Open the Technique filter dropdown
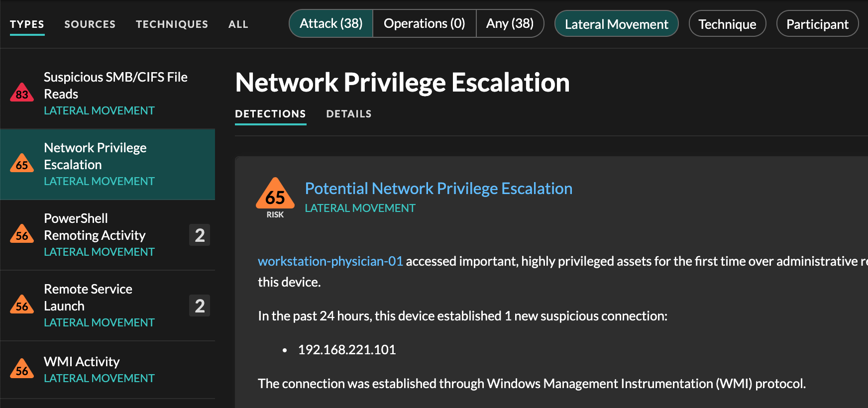Image resolution: width=868 pixels, height=408 pixels. pos(727,24)
